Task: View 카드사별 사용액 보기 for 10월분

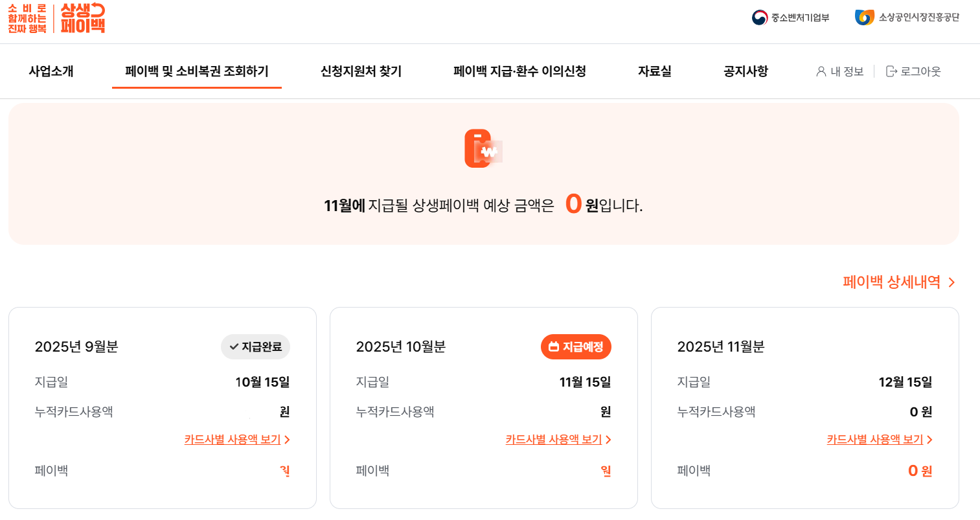Action: tap(554, 440)
